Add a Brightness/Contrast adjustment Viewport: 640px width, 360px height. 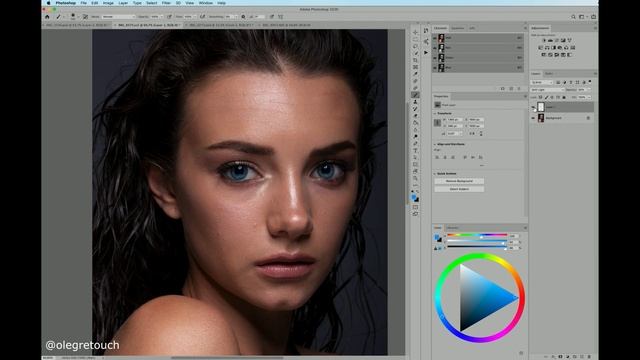544,40
